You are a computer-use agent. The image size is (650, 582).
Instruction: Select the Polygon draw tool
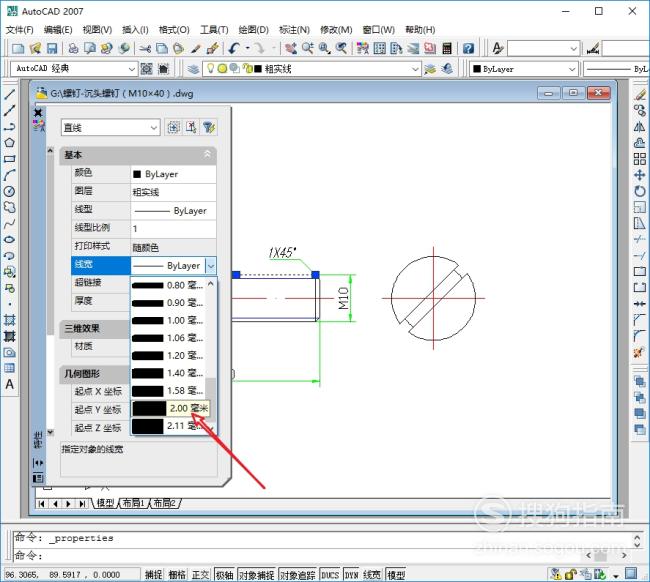[x=10, y=143]
